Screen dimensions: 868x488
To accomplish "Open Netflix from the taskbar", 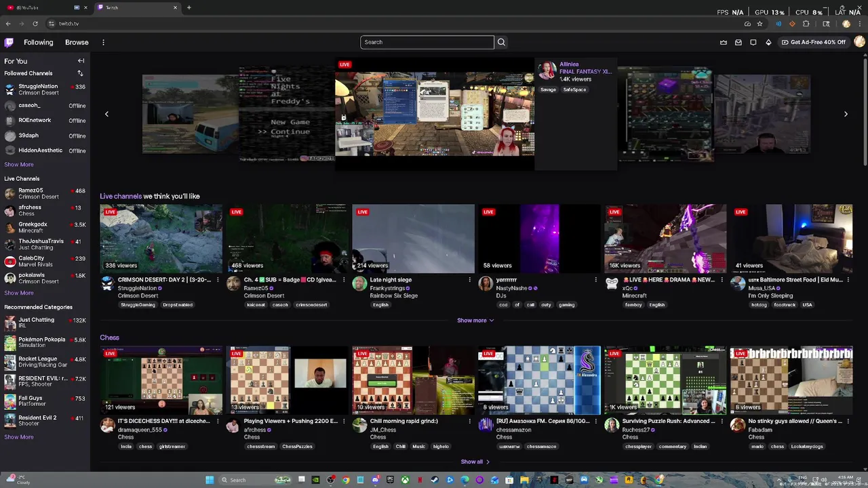I will 420,480.
